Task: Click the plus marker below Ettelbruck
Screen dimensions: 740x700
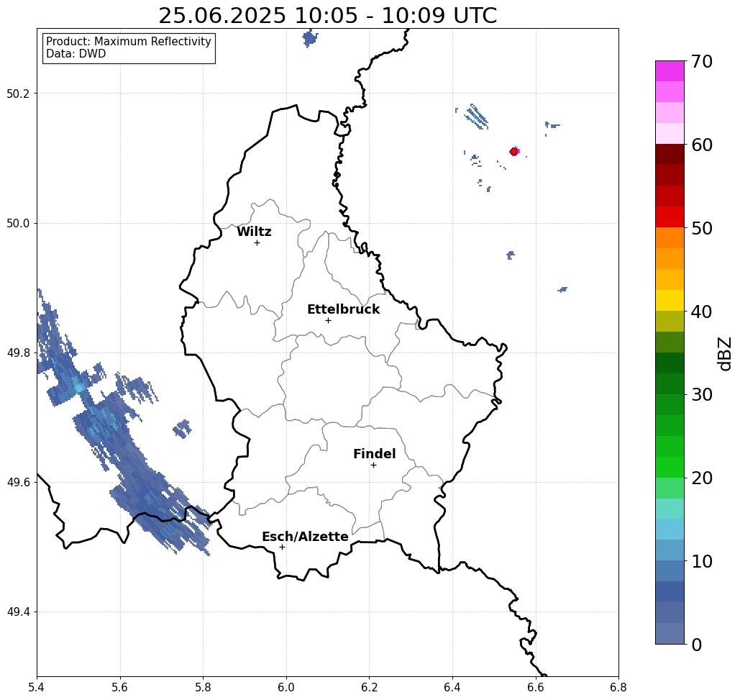Action: [328, 320]
